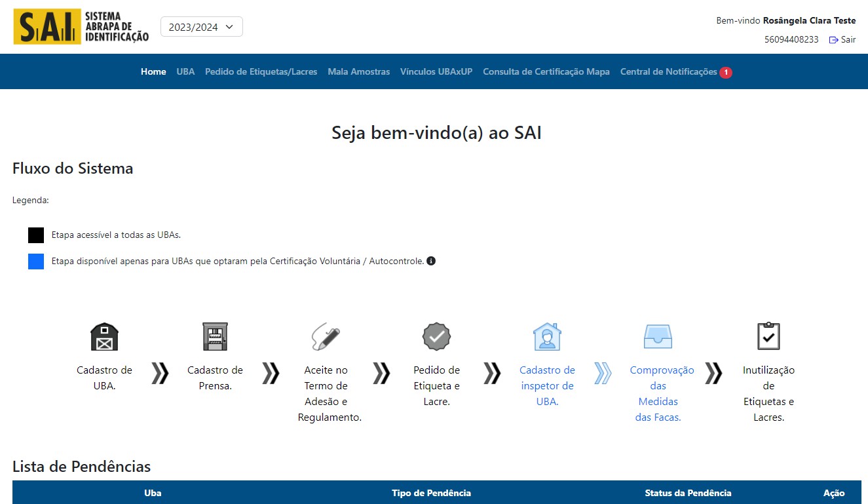Click the Status da Pendência column header
This screenshot has width=868, height=504.
tap(688, 493)
